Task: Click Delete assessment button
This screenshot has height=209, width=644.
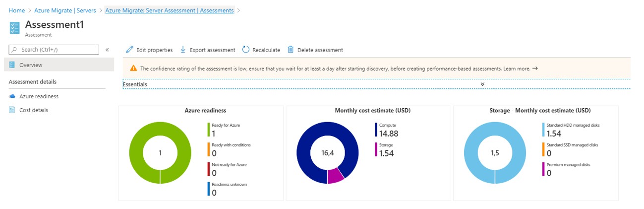Action: pyautogui.click(x=315, y=50)
